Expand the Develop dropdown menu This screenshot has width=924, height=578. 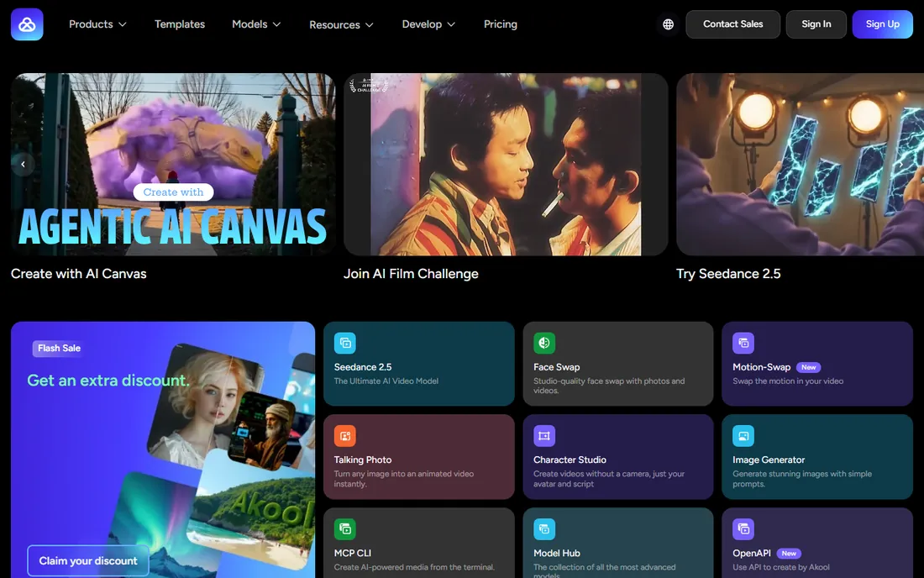[428, 24]
